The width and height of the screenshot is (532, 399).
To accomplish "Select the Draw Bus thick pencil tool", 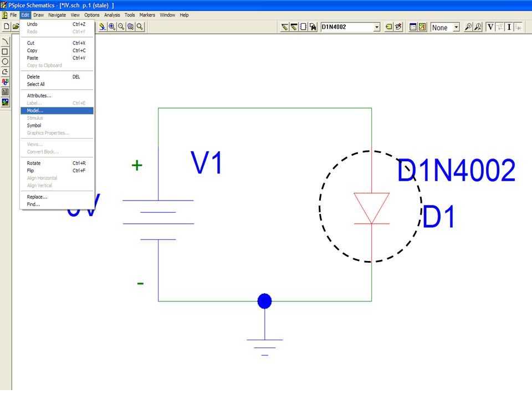I will pyautogui.click(x=294, y=27).
